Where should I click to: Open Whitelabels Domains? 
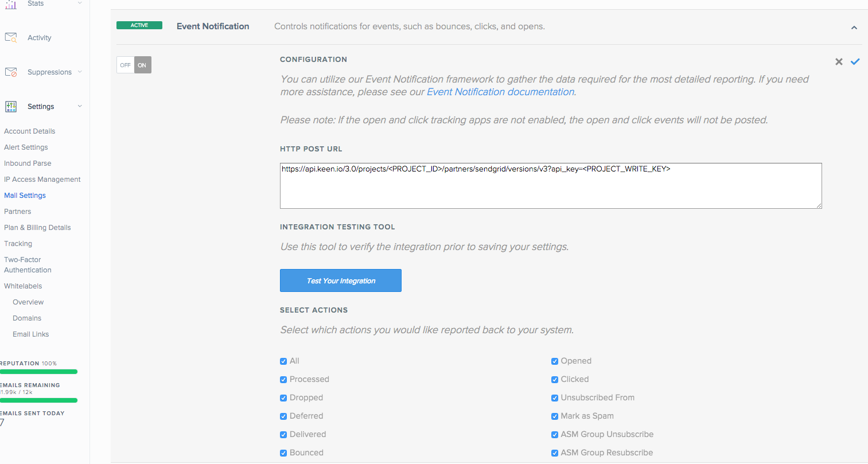tap(27, 318)
